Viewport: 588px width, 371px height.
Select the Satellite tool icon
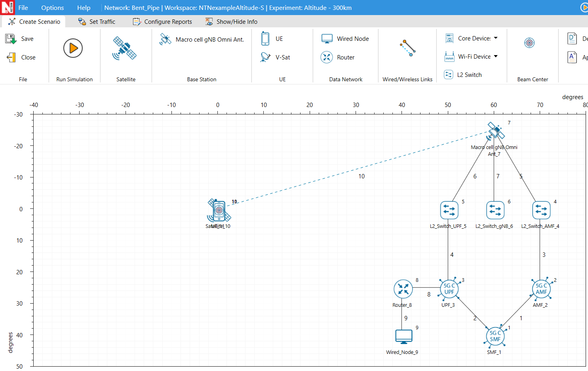point(125,48)
